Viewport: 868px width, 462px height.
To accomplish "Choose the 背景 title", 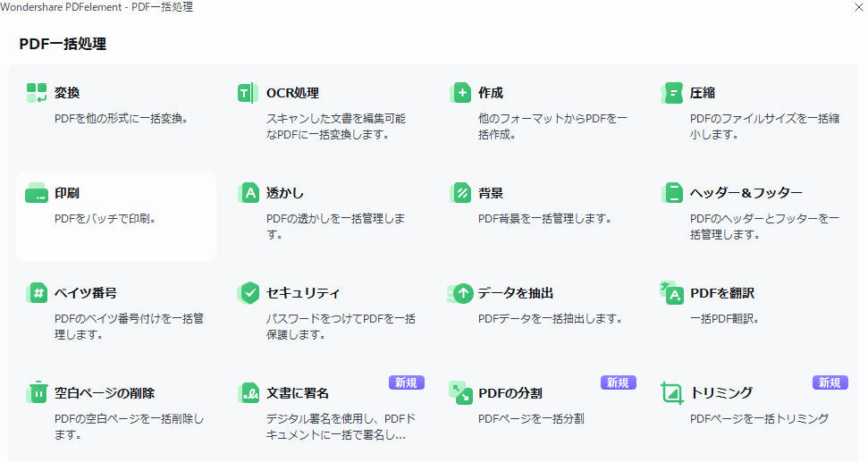I will click(x=491, y=193).
